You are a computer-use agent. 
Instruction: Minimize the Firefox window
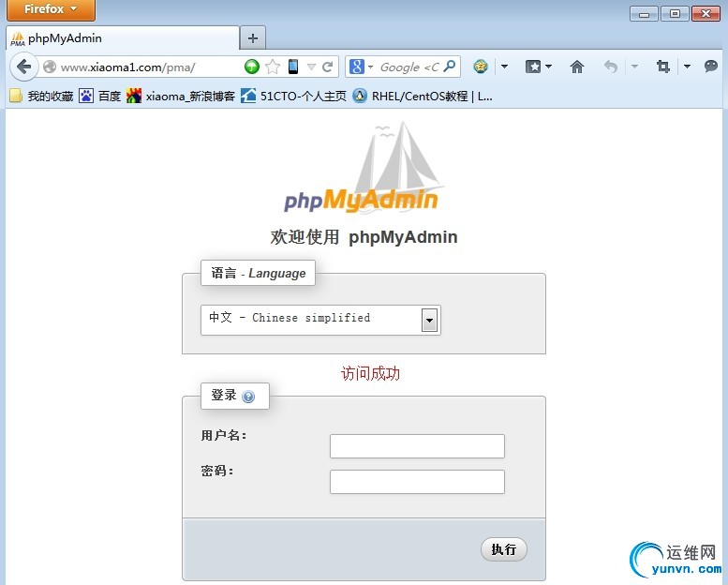coord(644,14)
